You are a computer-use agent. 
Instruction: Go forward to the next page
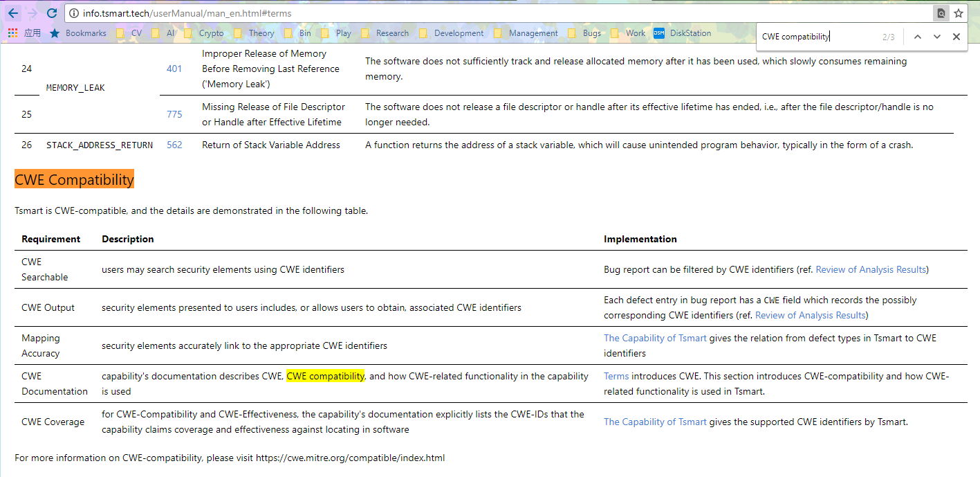[x=32, y=13]
